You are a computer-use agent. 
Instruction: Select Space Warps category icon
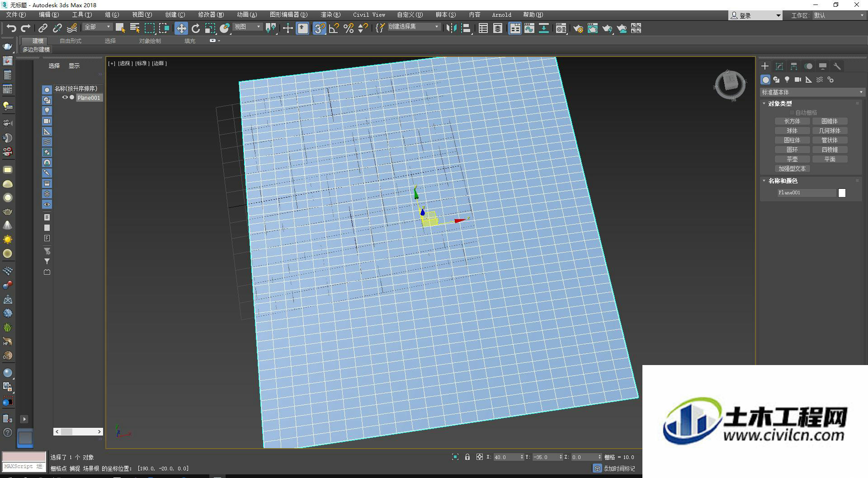pyautogui.click(x=820, y=80)
